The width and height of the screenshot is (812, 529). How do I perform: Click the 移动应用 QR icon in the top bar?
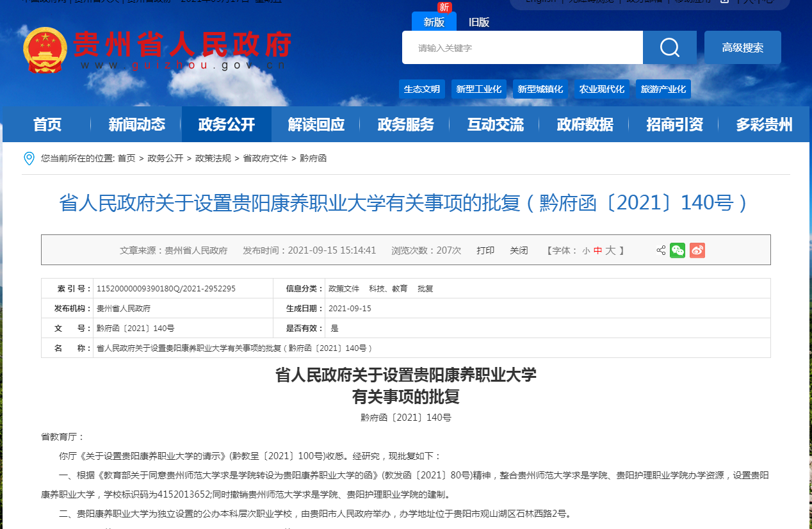724,3
